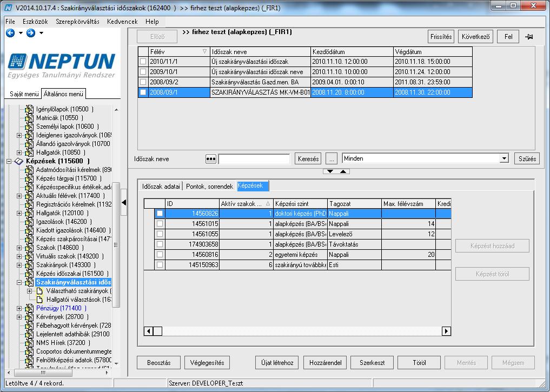This screenshot has width=550, height=392.
Task: Click the Felnőttképzési adatok tree icon
Action: click(x=29, y=360)
